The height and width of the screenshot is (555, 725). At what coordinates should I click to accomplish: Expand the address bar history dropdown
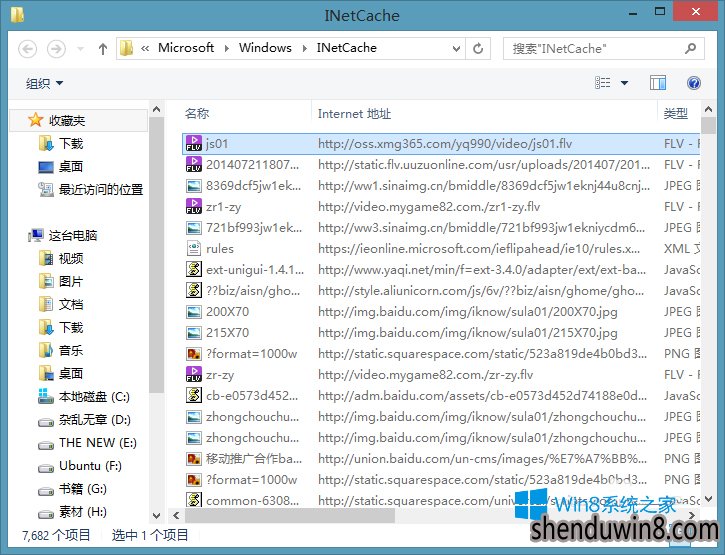click(x=456, y=49)
